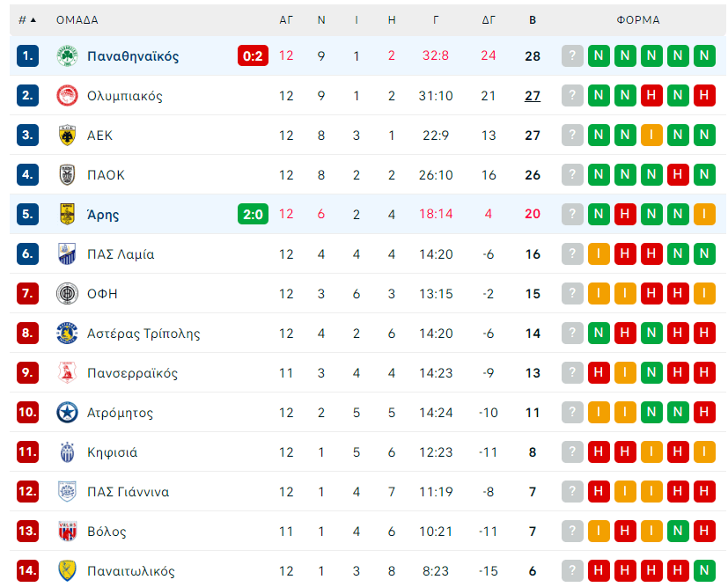Viewport: 728px width, 587px height.
Task: Open the Αστέρας Τρίπολης team link
Action: click(x=143, y=334)
